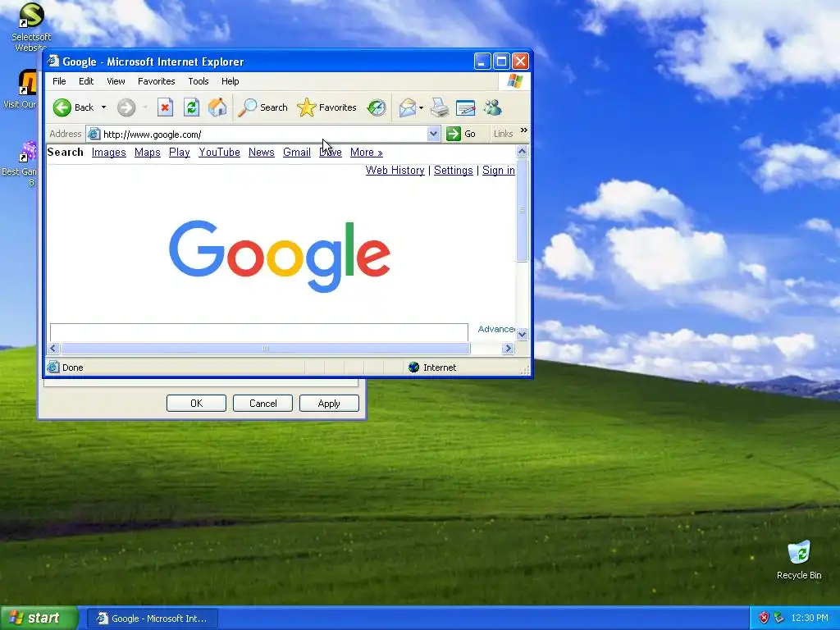Open the Tools menu
Image resolution: width=840 pixels, height=630 pixels.
tap(199, 81)
